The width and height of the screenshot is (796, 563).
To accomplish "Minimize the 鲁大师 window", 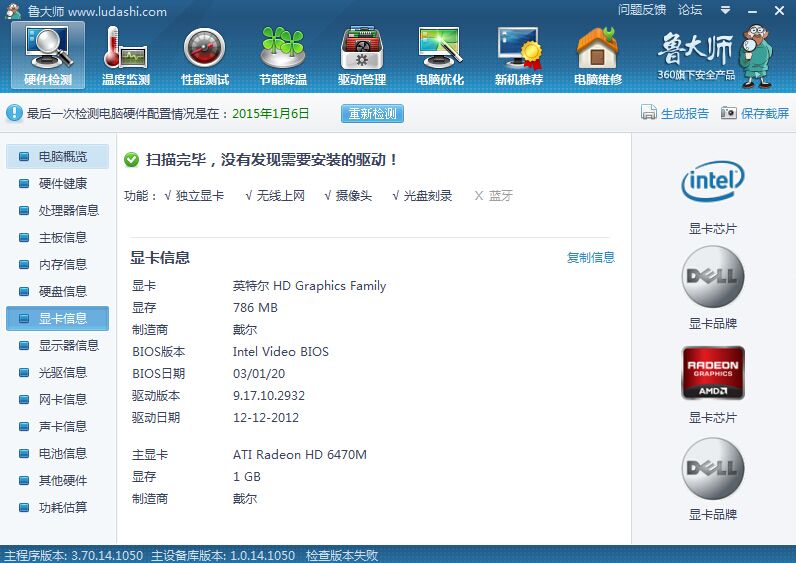I will pos(752,11).
